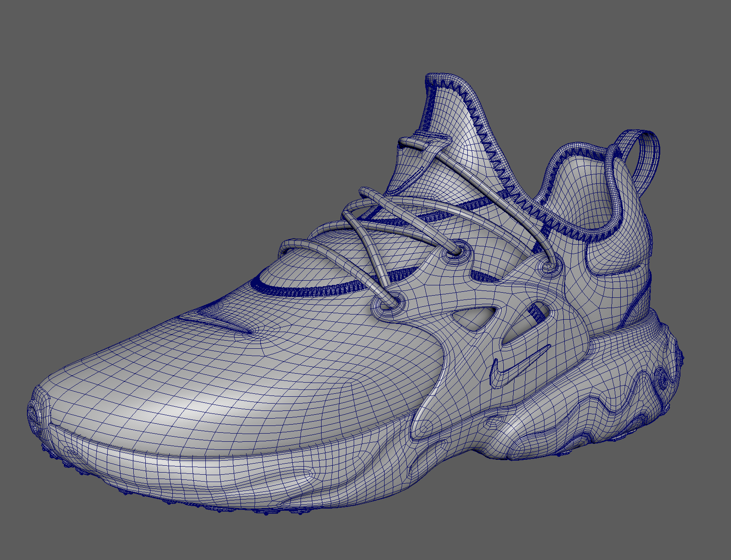Screen dimensions: 731x560
Task: Click the circular detail on the heel midsole
Action: click(662, 379)
